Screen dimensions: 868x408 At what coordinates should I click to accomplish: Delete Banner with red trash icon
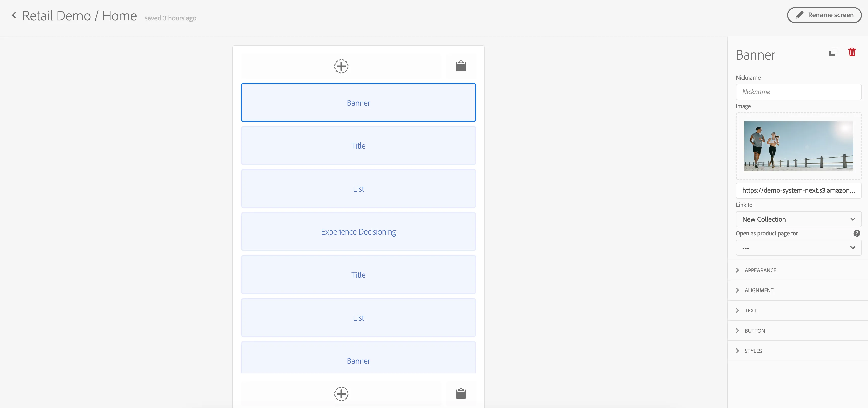(x=852, y=52)
